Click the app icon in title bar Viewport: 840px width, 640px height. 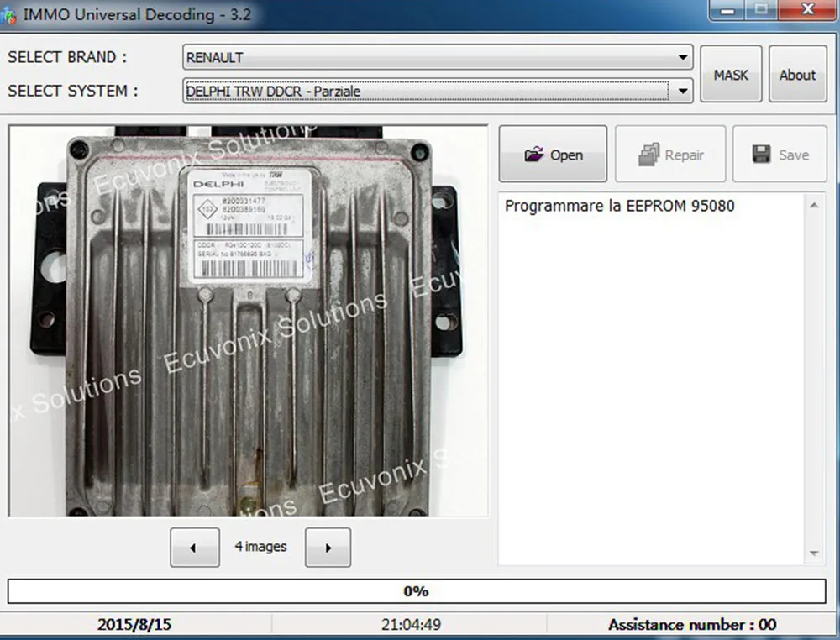[8, 15]
